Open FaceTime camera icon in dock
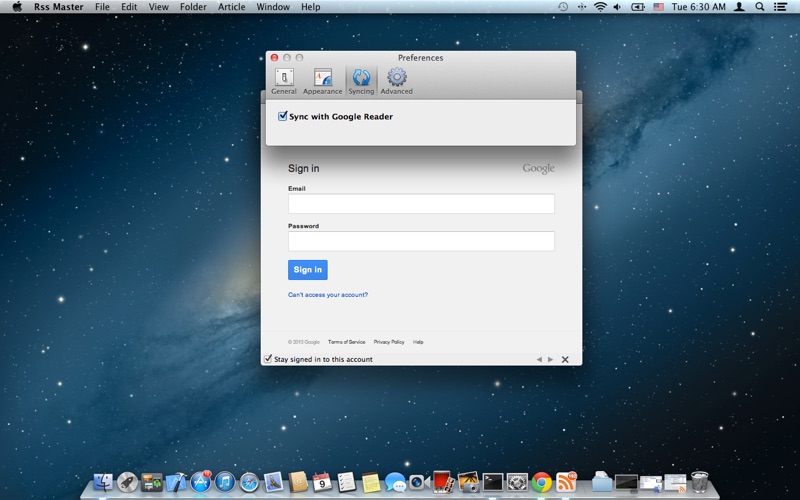 (x=419, y=482)
